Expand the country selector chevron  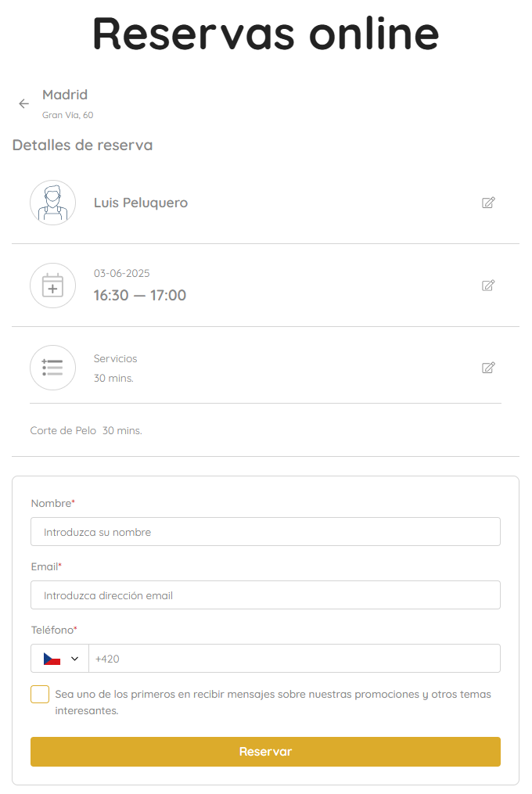[x=74, y=658]
